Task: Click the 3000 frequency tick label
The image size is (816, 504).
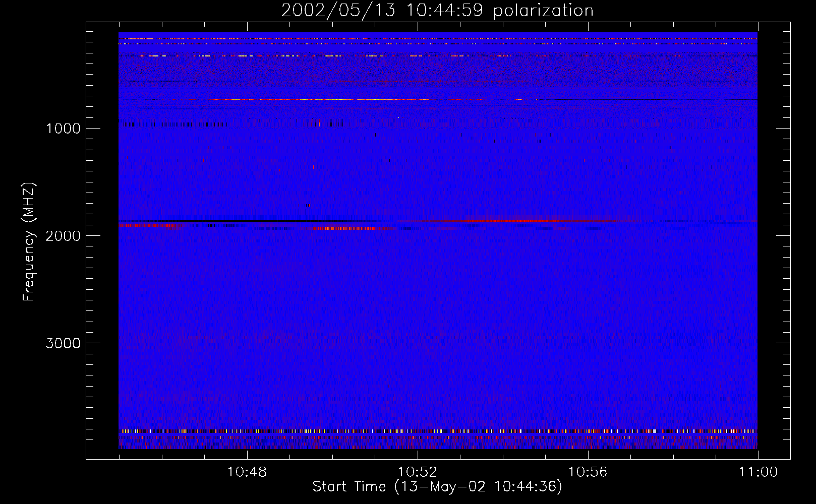Action: pos(63,343)
